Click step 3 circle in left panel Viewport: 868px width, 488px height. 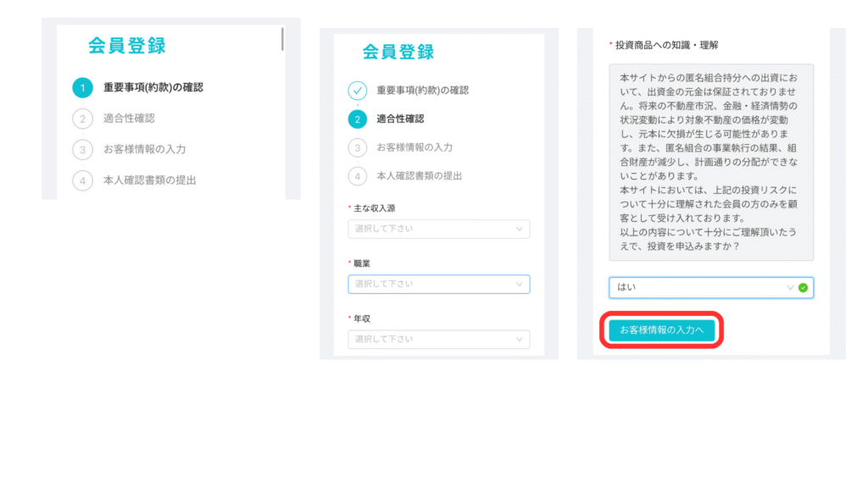tap(82, 149)
